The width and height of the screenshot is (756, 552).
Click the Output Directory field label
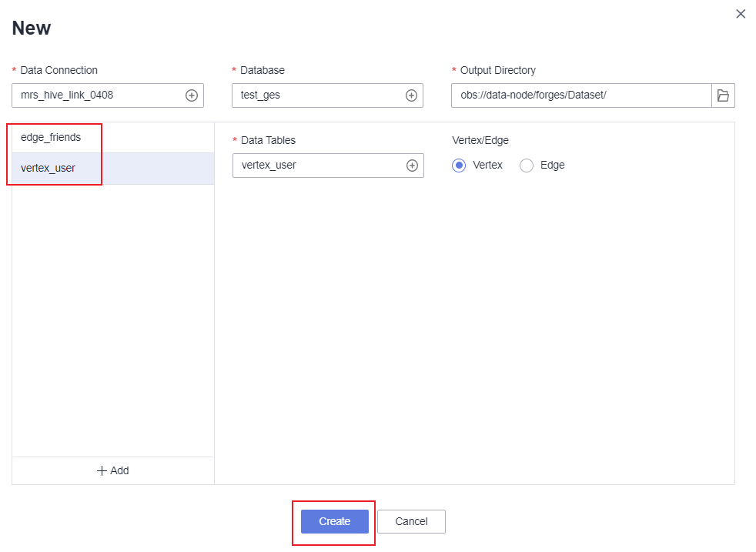pos(497,70)
